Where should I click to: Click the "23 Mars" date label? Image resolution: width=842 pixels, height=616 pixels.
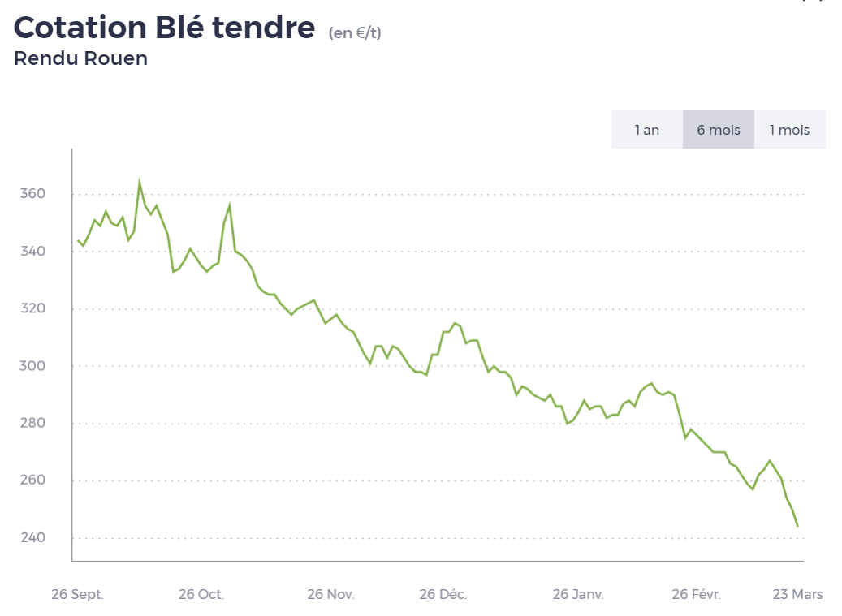(x=800, y=594)
